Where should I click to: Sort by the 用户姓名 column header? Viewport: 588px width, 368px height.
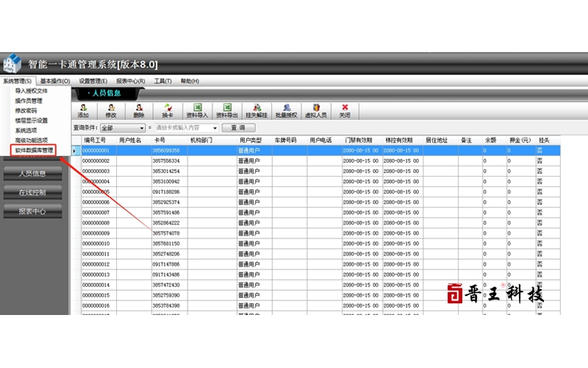(134, 140)
